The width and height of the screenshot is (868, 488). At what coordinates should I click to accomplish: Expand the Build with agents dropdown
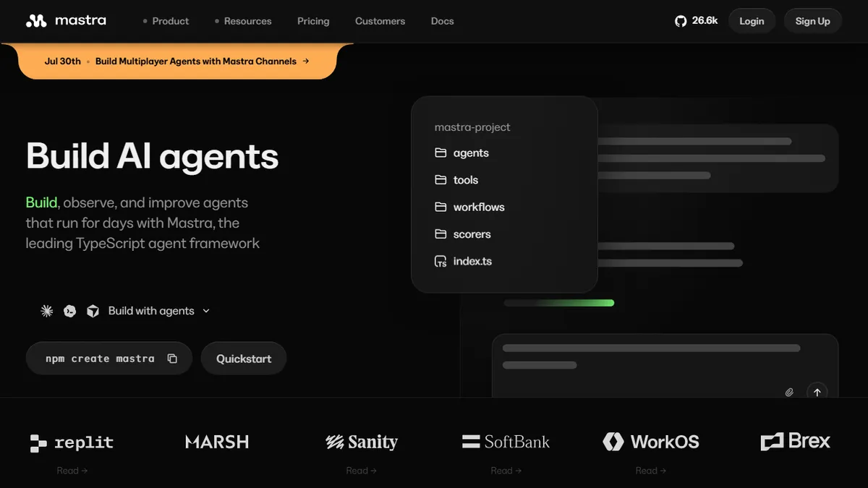point(159,311)
